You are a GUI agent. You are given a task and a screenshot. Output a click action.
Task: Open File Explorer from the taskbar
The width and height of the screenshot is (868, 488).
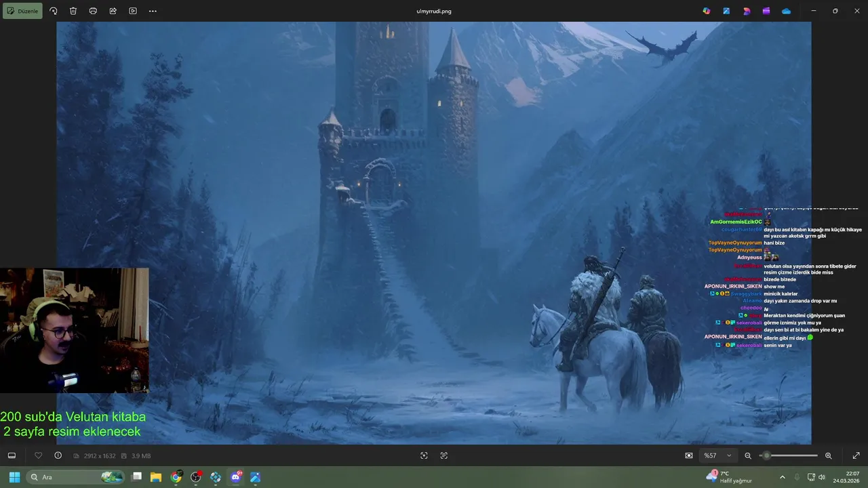(x=156, y=477)
